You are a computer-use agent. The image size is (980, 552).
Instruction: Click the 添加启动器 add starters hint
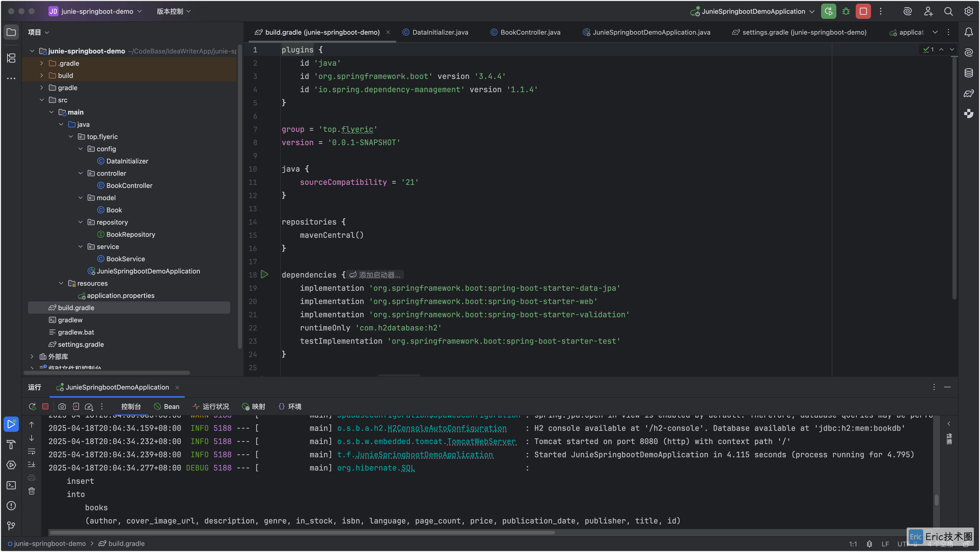(375, 275)
